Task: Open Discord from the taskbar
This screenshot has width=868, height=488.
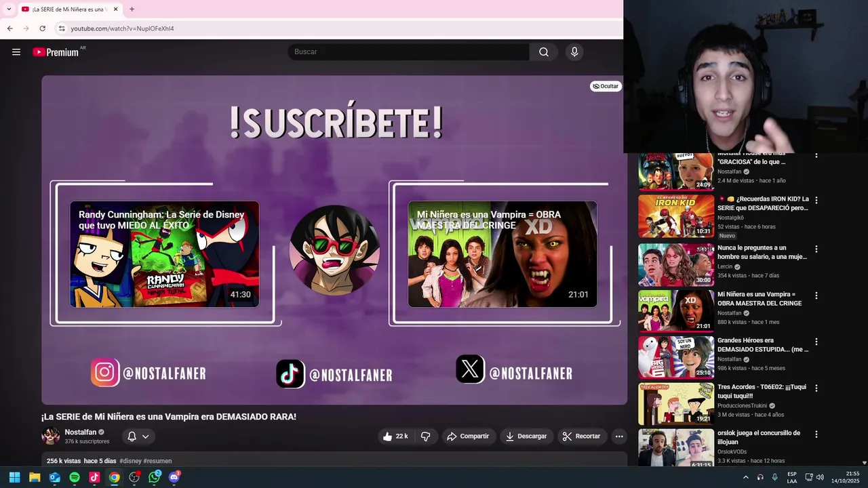Action: (174, 477)
